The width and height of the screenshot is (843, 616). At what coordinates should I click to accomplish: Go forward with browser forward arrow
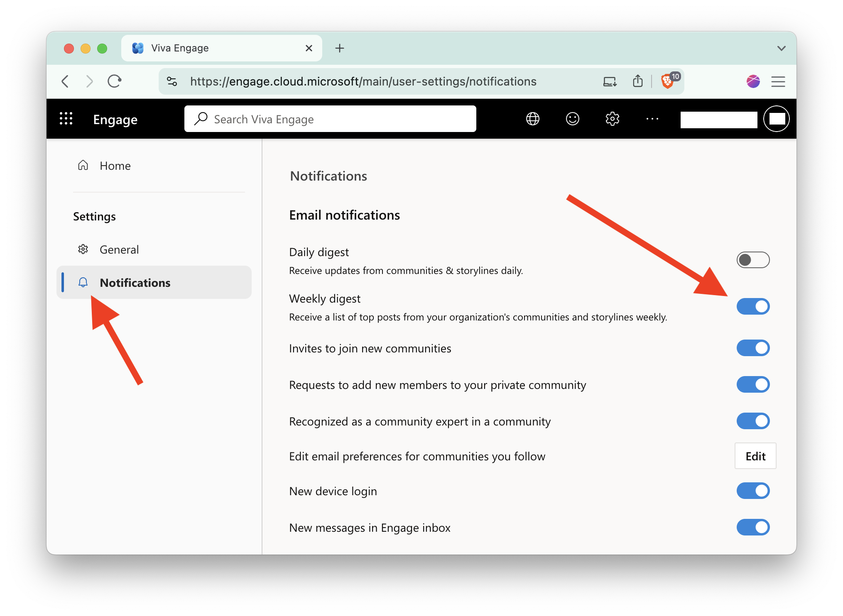click(x=89, y=81)
